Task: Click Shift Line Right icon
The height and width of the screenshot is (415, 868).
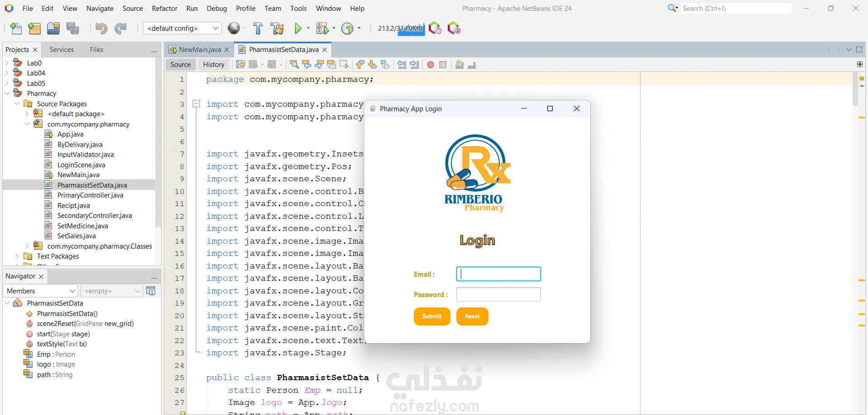Action: (414, 65)
